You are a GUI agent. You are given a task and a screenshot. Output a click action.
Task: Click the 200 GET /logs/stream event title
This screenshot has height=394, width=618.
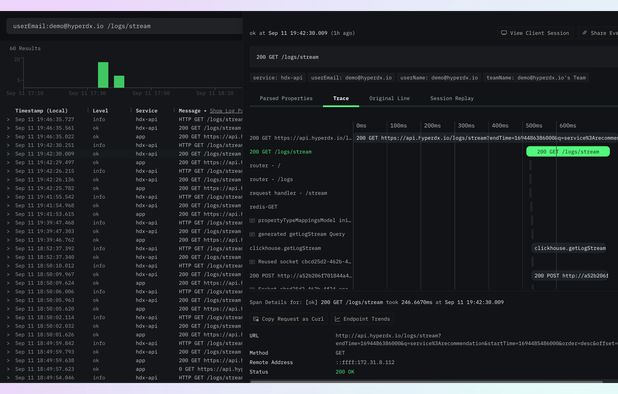(x=287, y=57)
